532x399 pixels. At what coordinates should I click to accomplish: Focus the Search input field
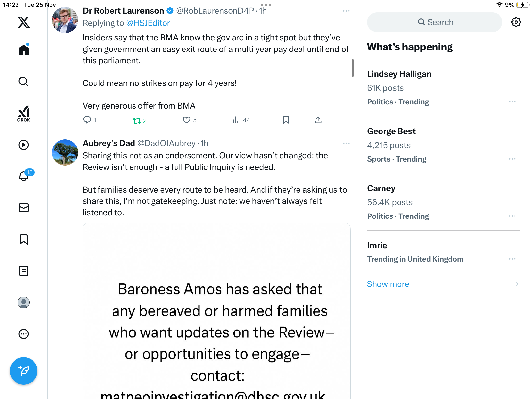tap(435, 22)
